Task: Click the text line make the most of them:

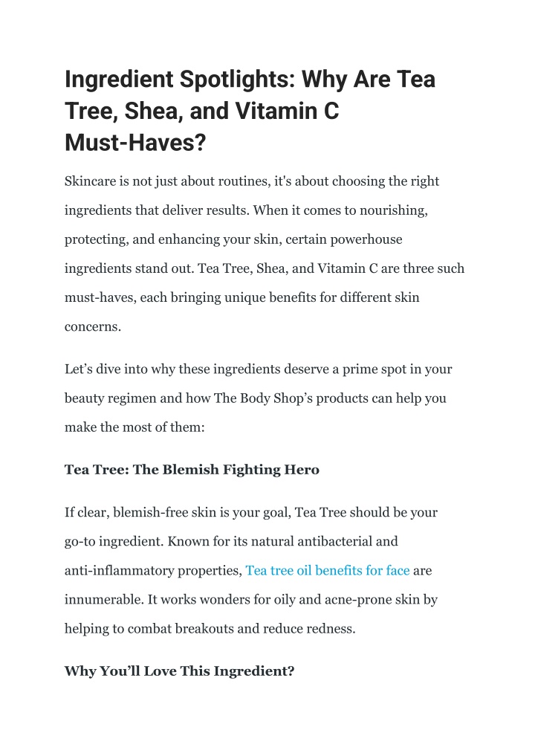Action: (x=134, y=427)
